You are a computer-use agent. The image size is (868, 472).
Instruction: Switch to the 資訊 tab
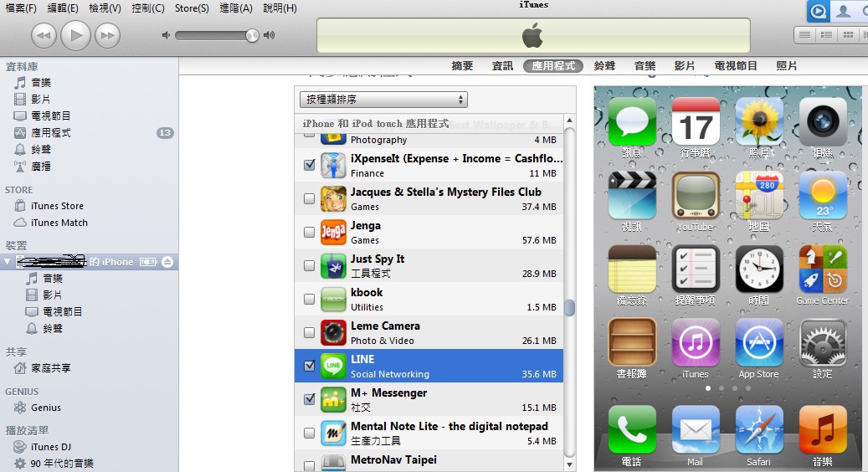(x=503, y=66)
